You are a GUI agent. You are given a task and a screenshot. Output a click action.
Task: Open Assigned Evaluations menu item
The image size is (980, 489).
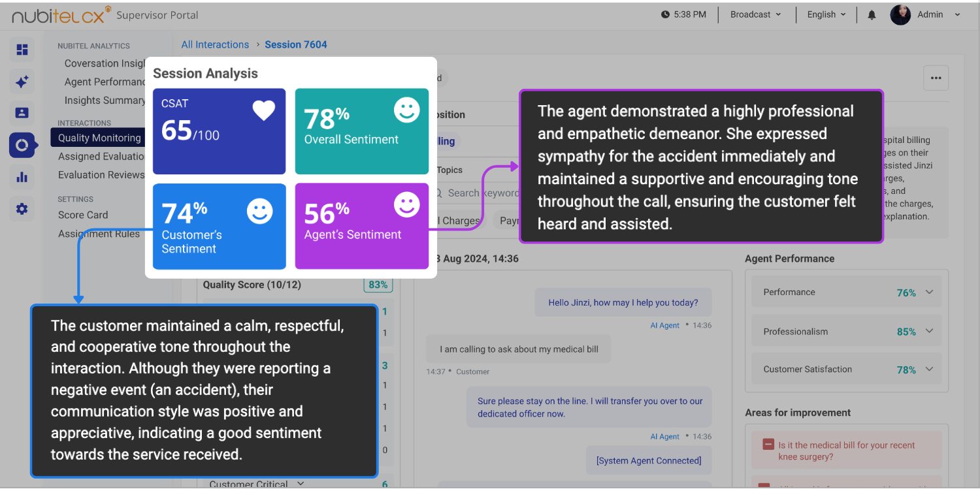click(x=101, y=157)
